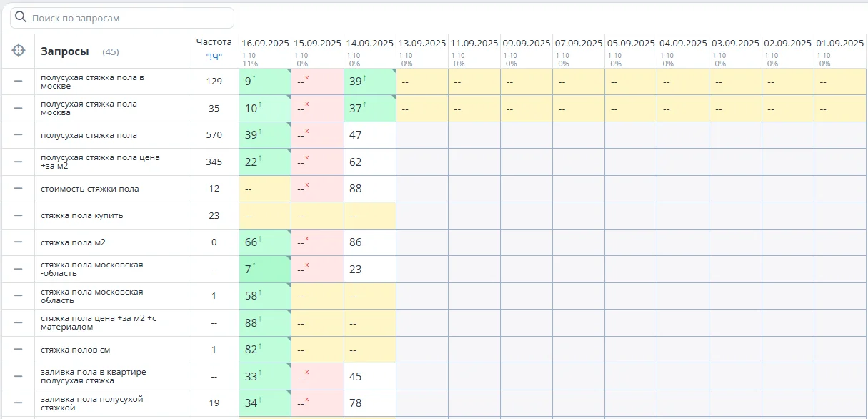Click minus icon beside 'стяжка полов см'

(x=19, y=350)
